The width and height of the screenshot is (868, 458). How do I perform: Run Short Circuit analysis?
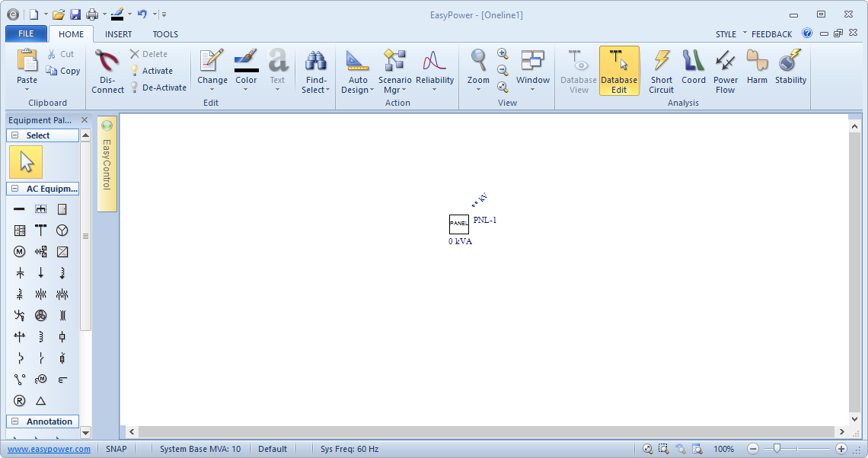click(661, 70)
